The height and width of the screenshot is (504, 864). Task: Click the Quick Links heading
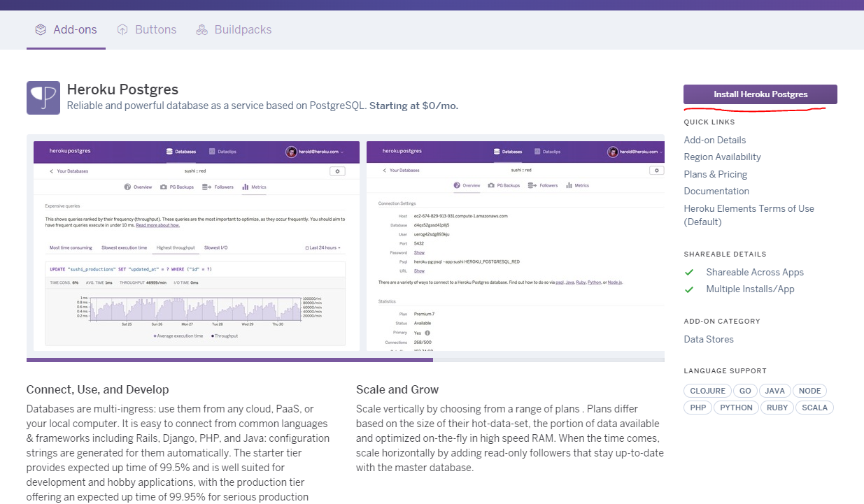pyautogui.click(x=709, y=122)
